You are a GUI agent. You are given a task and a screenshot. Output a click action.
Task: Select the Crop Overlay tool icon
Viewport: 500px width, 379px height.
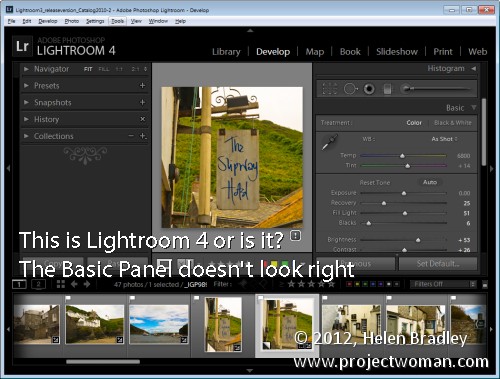(x=330, y=89)
